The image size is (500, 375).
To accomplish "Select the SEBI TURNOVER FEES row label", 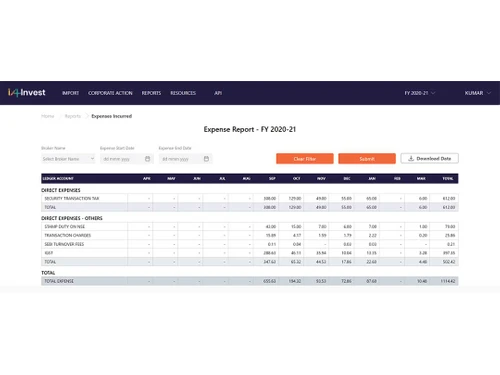I will click(64, 244).
